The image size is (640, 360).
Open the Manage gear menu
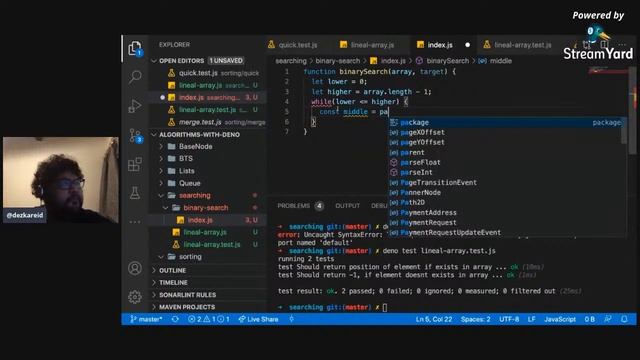[x=135, y=297]
